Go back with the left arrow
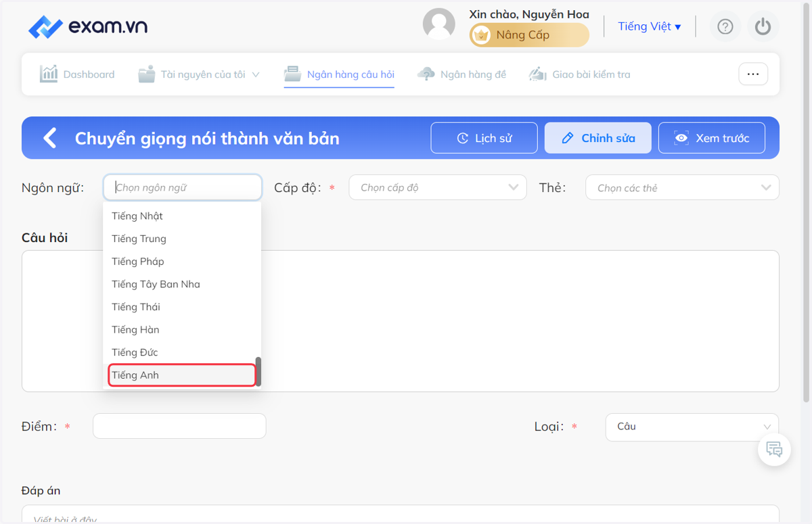812x524 pixels. coord(50,138)
